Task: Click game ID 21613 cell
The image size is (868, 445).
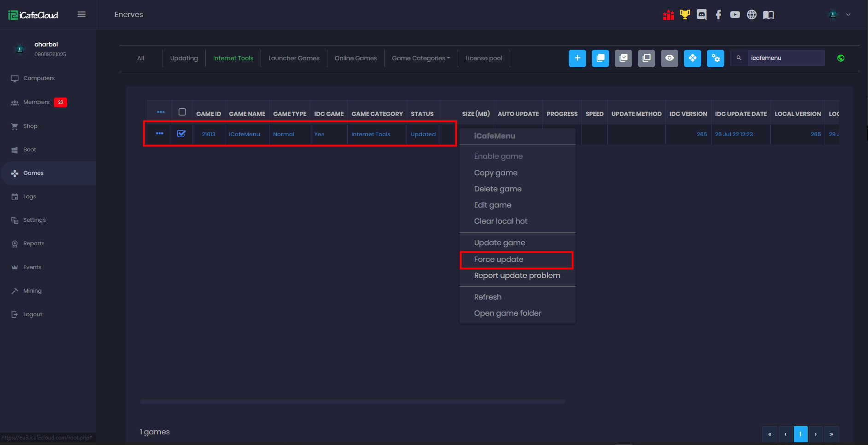Action: (x=209, y=134)
